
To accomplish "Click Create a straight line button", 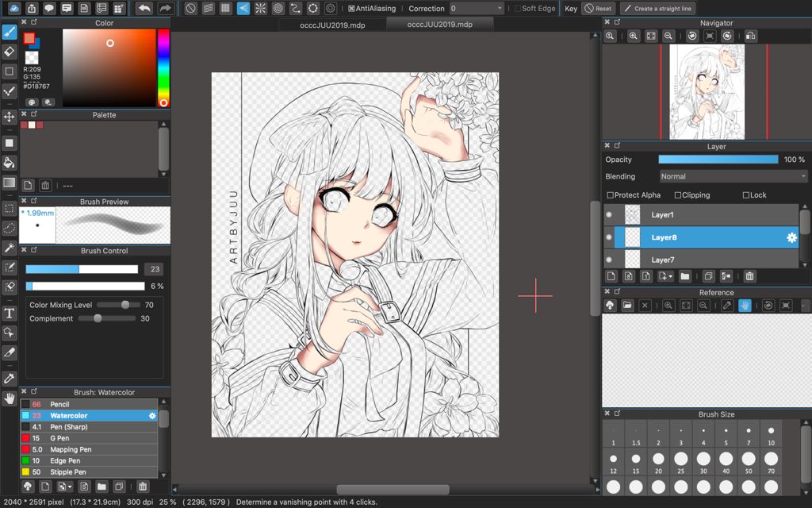I will [x=657, y=8].
